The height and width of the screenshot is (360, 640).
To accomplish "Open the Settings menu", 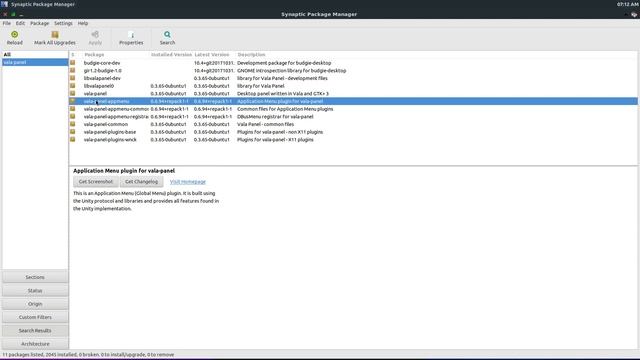I will point(63,23).
